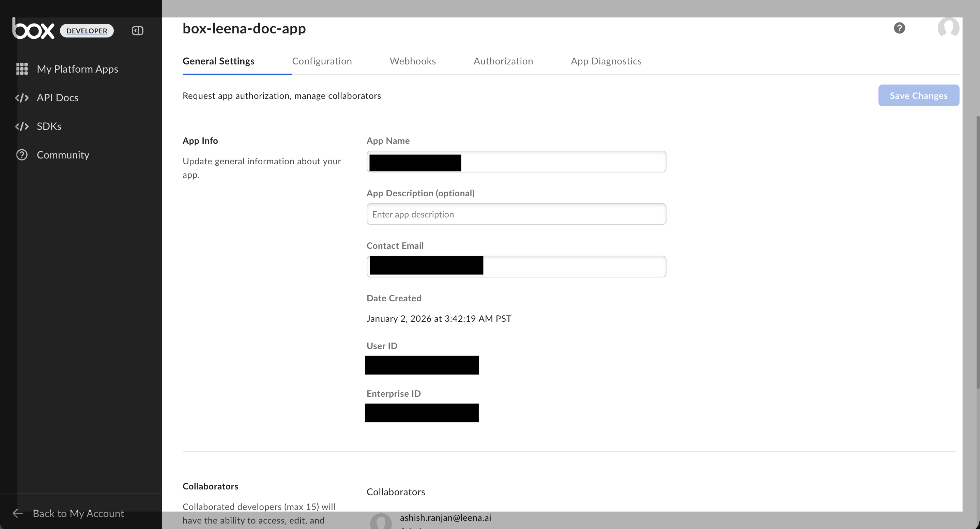Image resolution: width=980 pixels, height=529 pixels.
Task: Select the General Settings tab
Action: tap(218, 61)
